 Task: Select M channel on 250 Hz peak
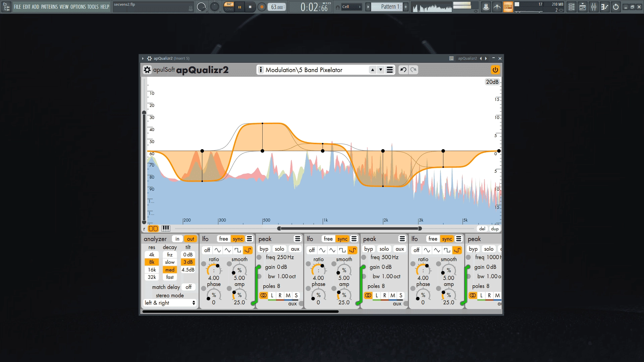[x=288, y=295]
